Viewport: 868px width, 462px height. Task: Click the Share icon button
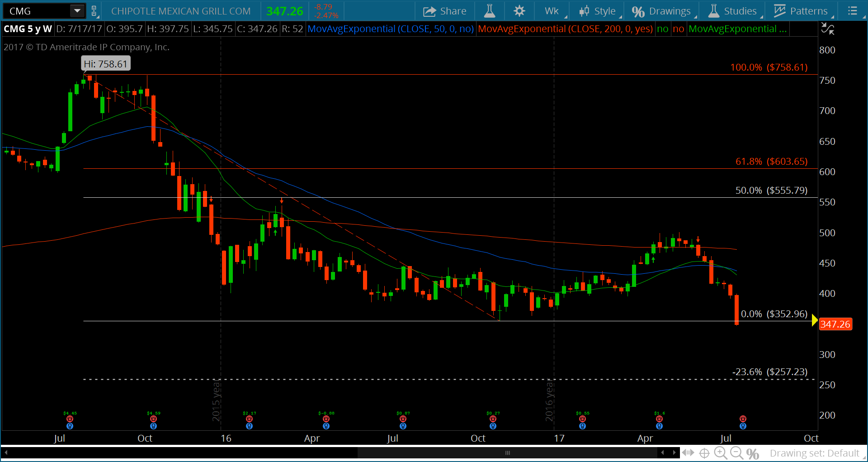[x=444, y=11]
